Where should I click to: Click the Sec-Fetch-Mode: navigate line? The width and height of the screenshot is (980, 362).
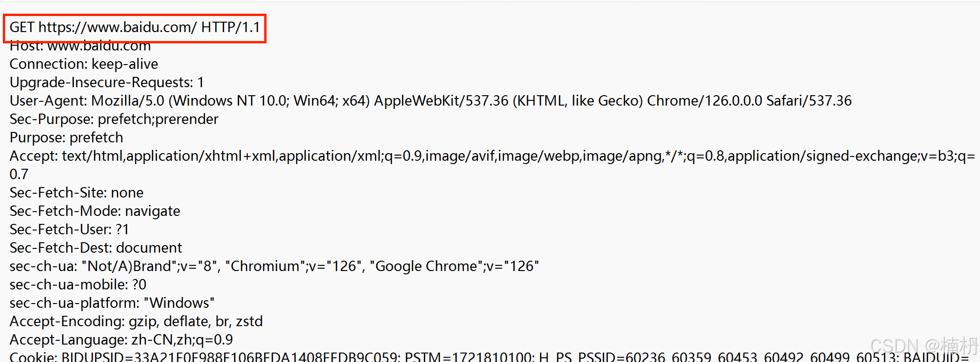pyautogui.click(x=95, y=211)
